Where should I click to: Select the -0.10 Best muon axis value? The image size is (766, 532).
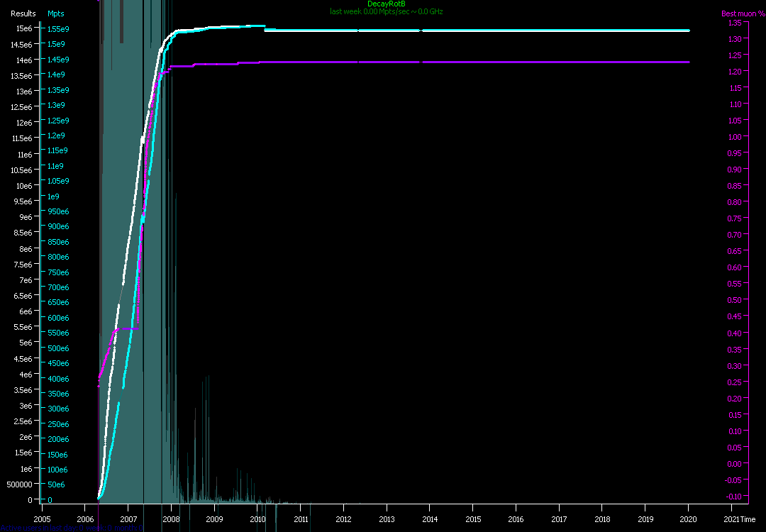click(734, 496)
